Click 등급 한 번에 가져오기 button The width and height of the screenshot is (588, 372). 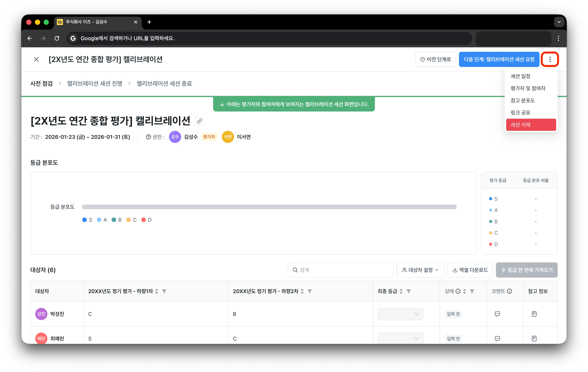coord(526,270)
